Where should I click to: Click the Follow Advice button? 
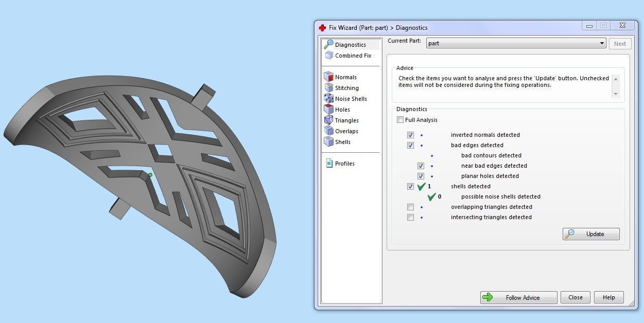(x=519, y=297)
